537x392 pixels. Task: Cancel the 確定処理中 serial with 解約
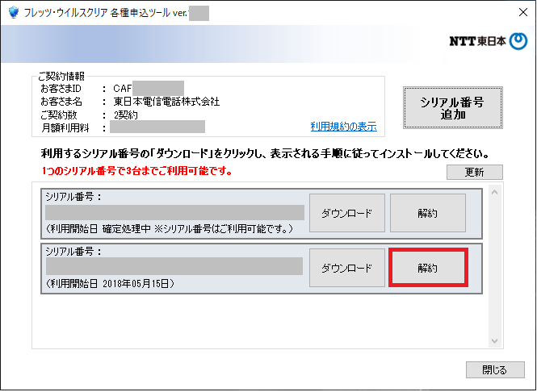pos(427,213)
